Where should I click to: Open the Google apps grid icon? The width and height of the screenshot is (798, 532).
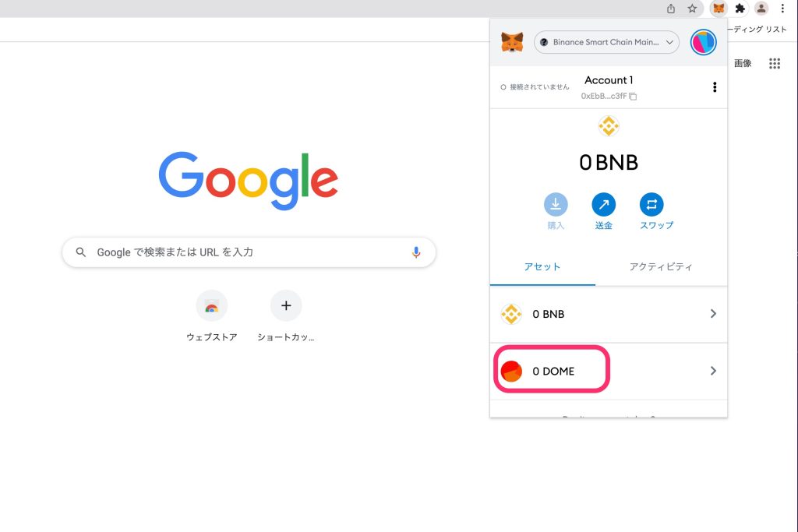pyautogui.click(x=774, y=64)
